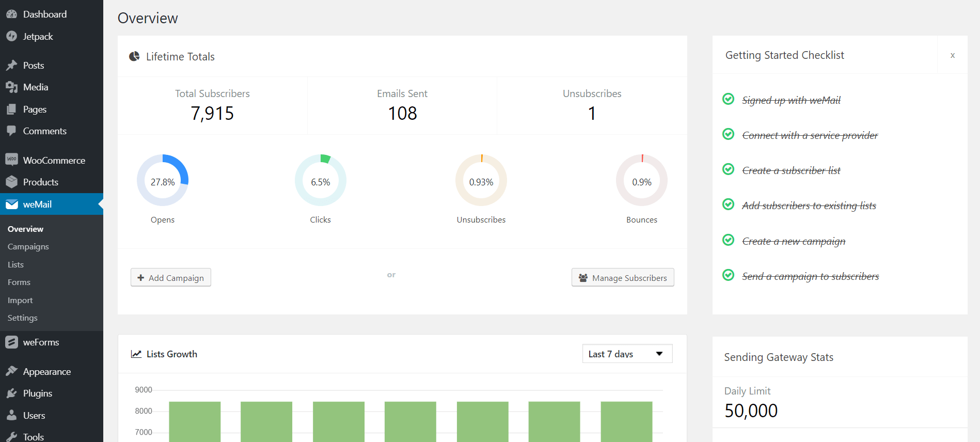Click checkmark beside Create a subscriber list
This screenshot has height=442, width=980.
click(728, 169)
